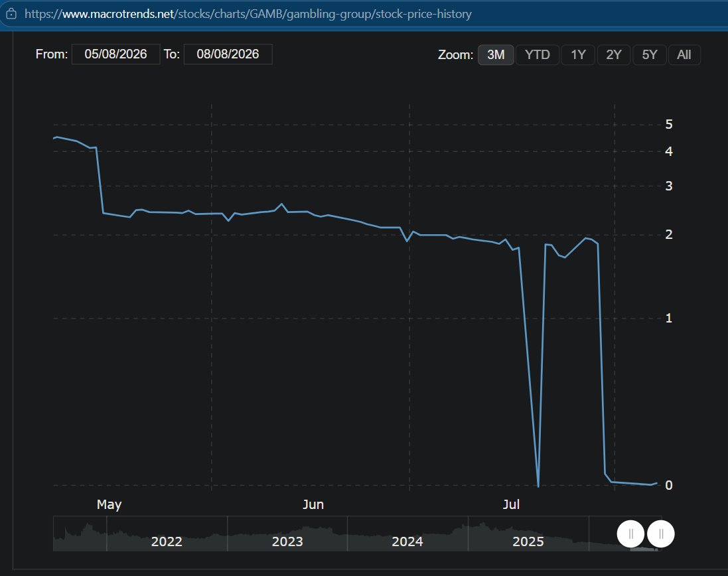
Task: Click 2023 in the navigator timeline
Action: [287, 541]
